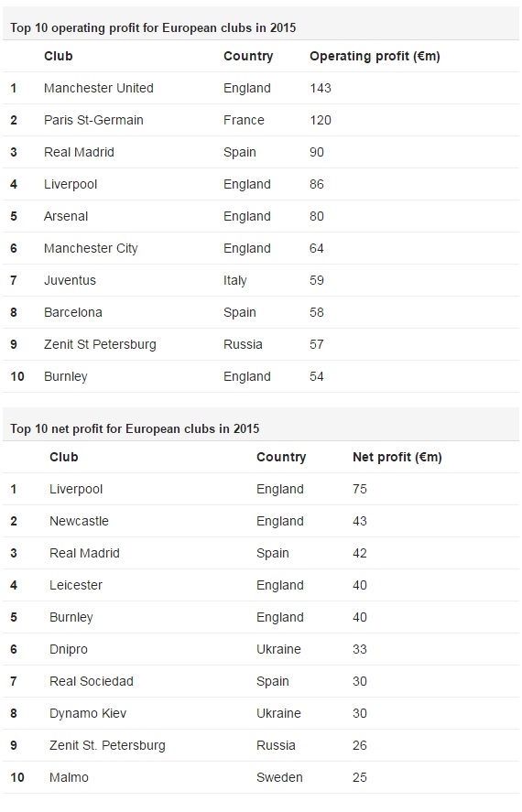Image resolution: width=522 pixels, height=812 pixels.
Task: Select the net profit table title
Action: (x=135, y=428)
